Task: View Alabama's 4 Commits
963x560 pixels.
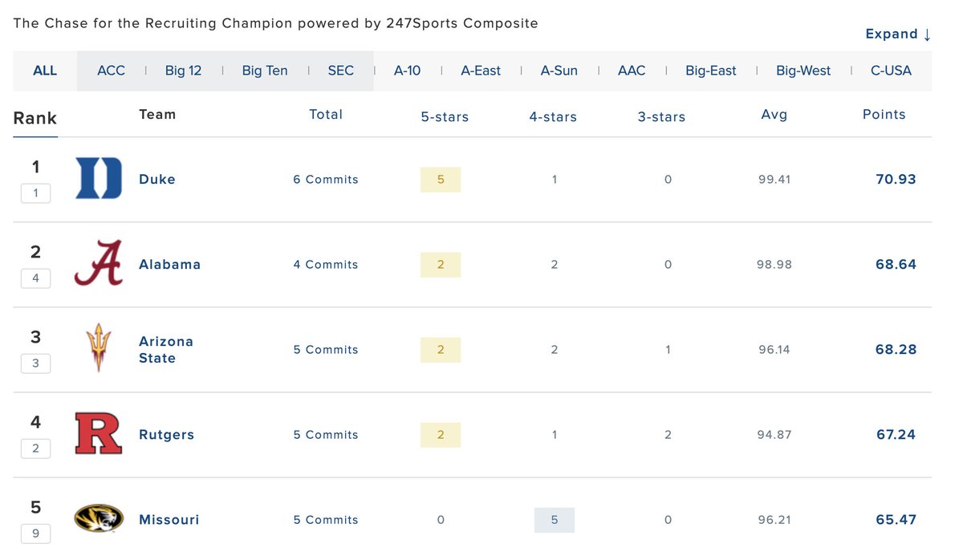Action: (326, 264)
